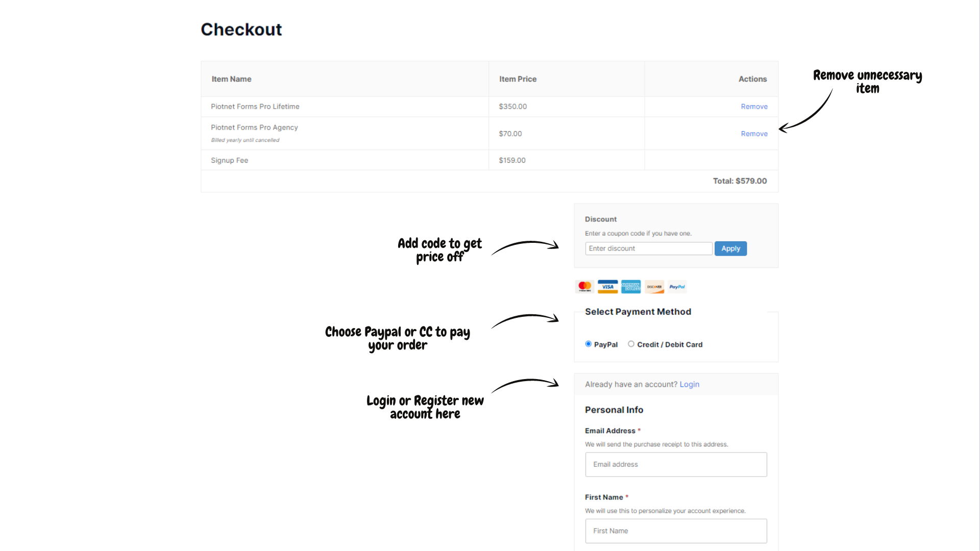Click the Discover card icon
Image resolution: width=980 pixels, height=551 pixels.
654,286
